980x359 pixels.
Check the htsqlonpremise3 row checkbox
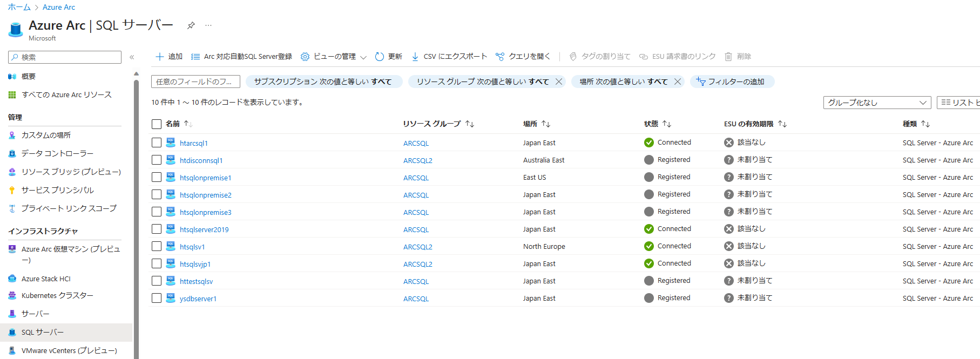157,212
